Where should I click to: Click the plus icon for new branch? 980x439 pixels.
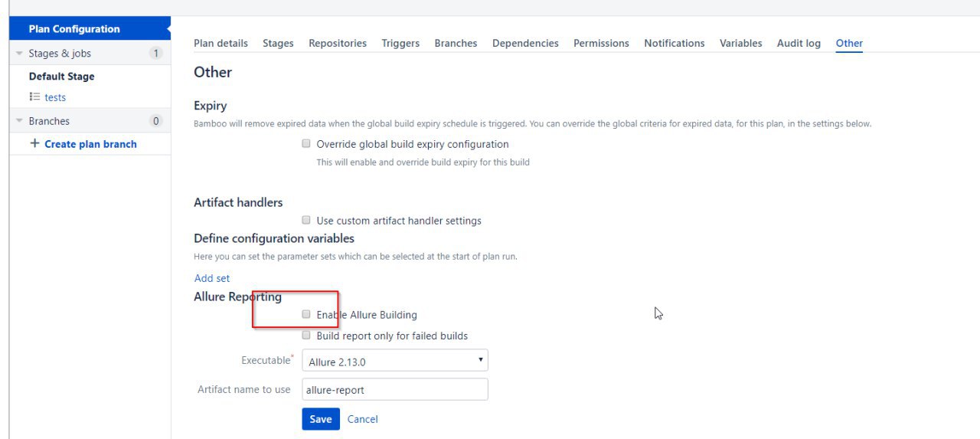click(34, 143)
